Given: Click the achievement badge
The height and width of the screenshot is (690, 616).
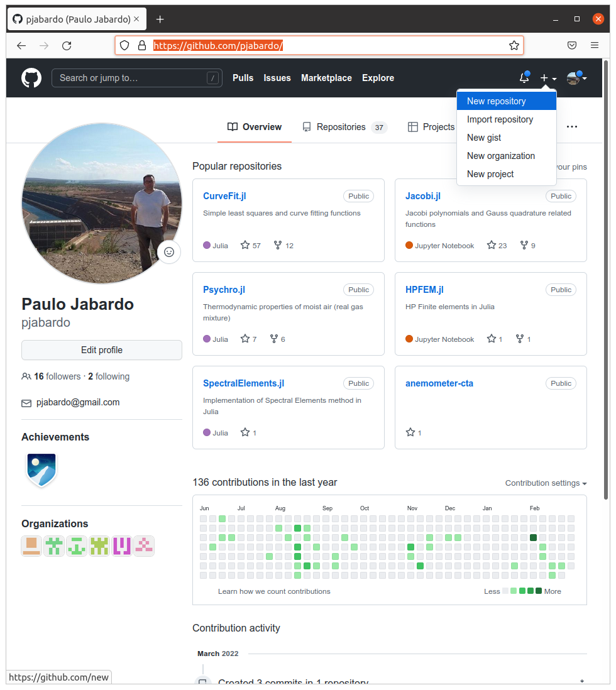Looking at the screenshot, I should coord(41,470).
